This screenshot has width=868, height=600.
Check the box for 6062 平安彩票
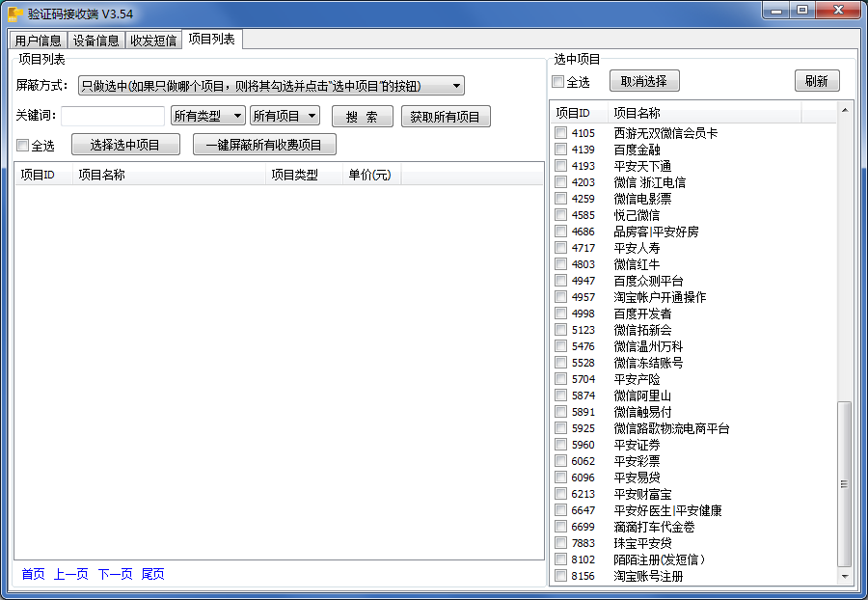point(560,461)
